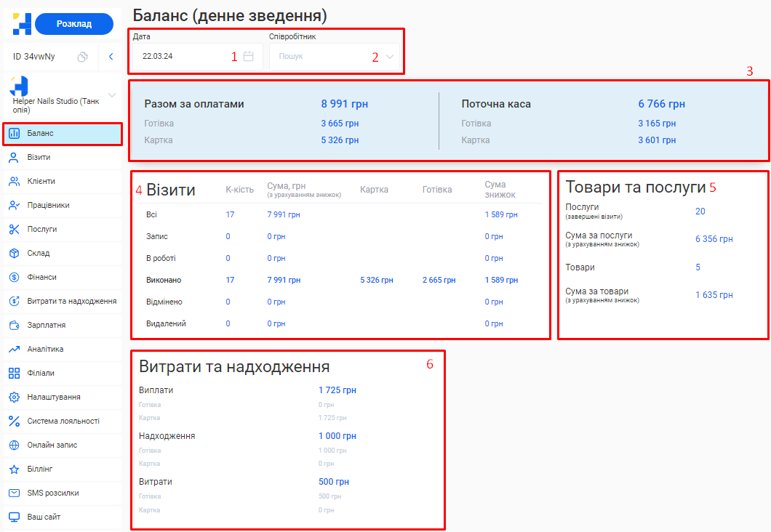
Task: Go to Система лояльності section
Action: (x=63, y=422)
